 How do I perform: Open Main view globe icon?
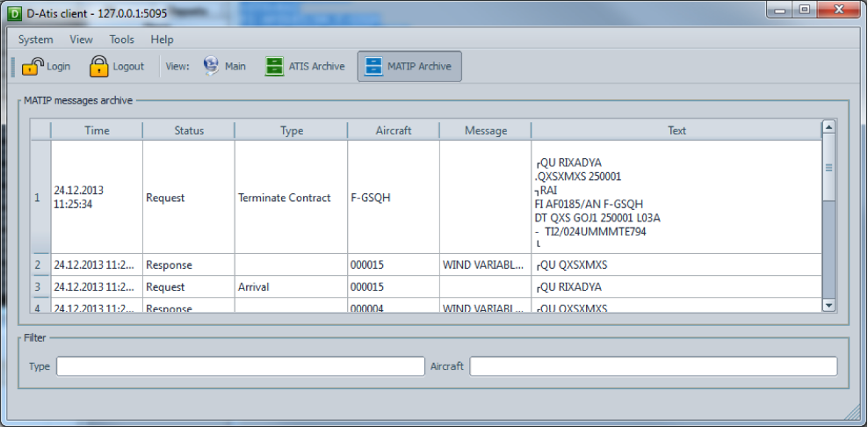(x=212, y=66)
